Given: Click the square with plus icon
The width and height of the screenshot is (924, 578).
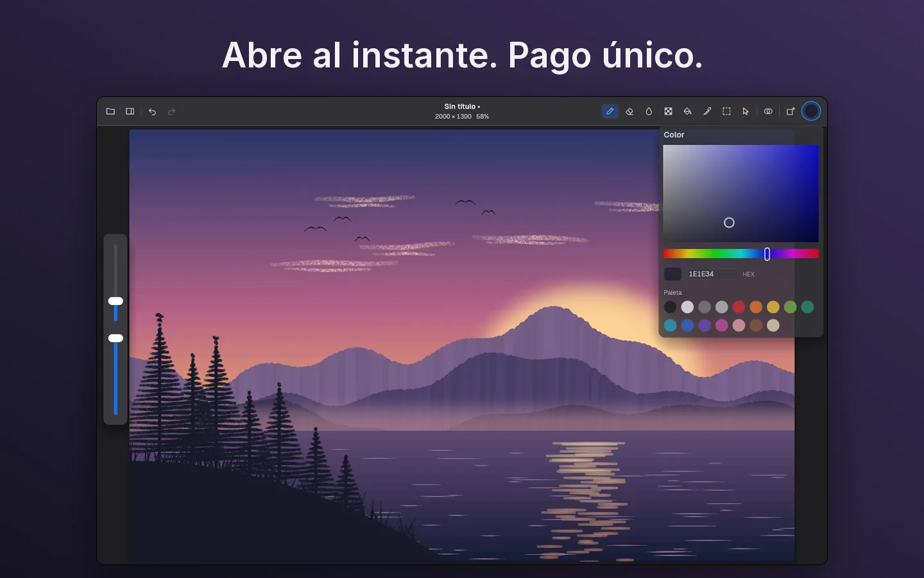Looking at the screenshot, I should (x=791, y=111).
